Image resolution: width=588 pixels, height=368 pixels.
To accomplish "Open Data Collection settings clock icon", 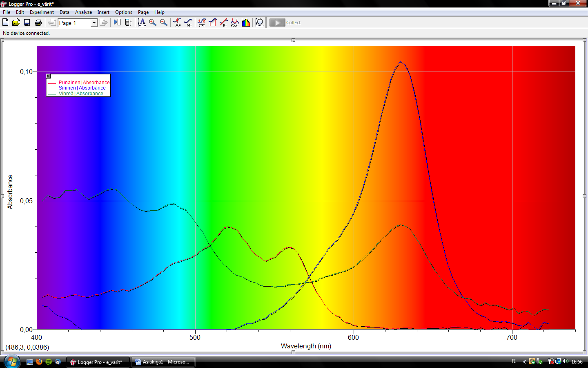I will (x=259, y=22).
